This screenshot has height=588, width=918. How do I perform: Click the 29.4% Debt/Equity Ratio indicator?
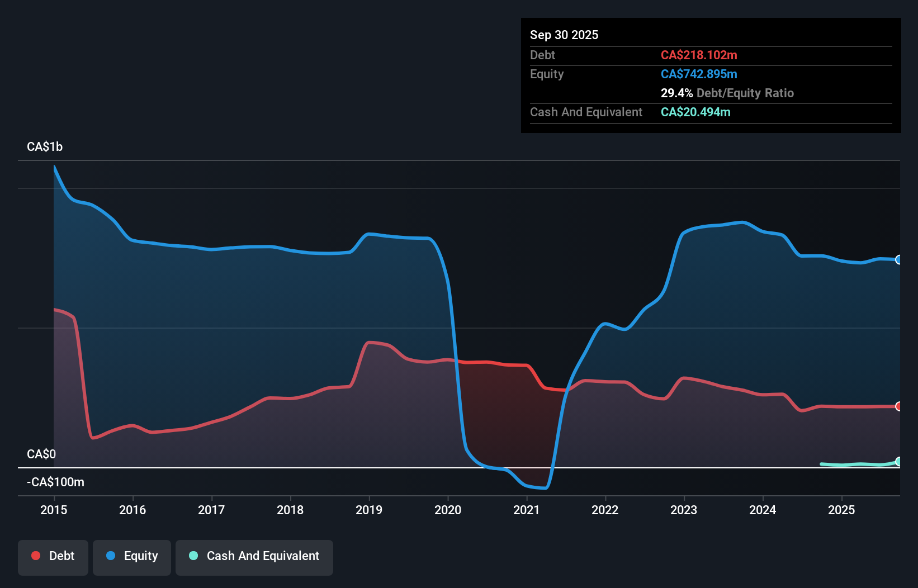pos(727,93)
